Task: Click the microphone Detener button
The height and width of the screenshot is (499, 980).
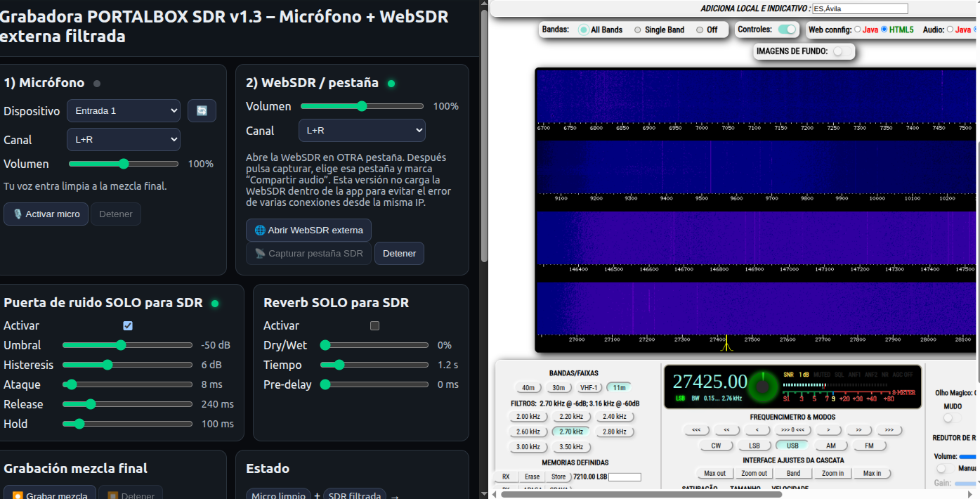Action: point(116,214)
